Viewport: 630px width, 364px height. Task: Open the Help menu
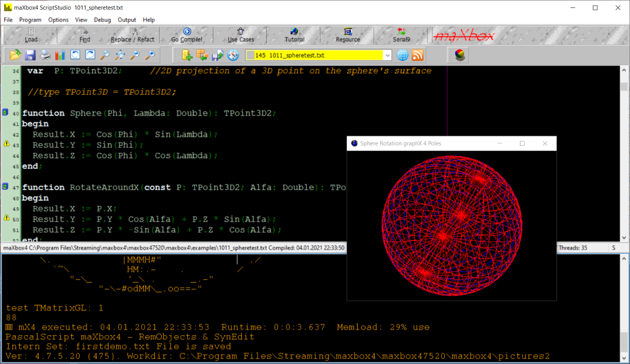149,20
